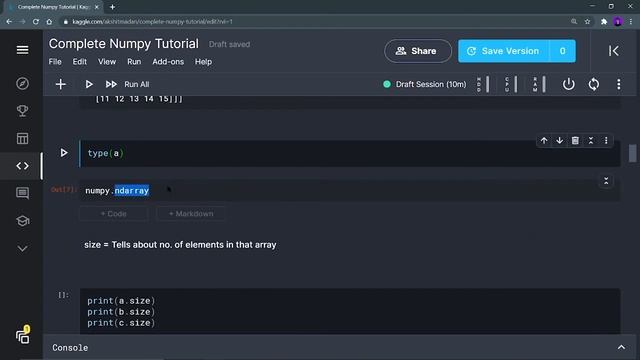
Task: Open the View menu
Action: [x=107, y=62]
